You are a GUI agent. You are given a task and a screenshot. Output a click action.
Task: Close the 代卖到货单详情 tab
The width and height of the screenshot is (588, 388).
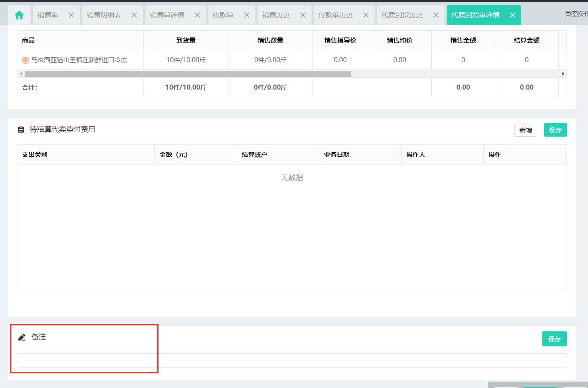(513, 15)
